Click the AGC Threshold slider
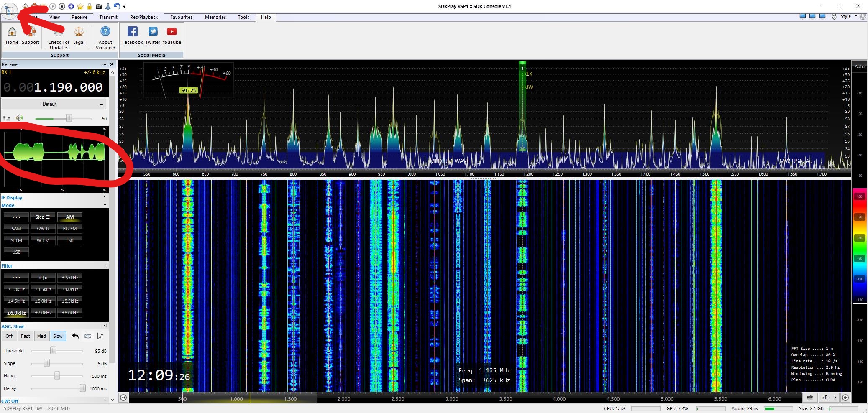The height and width of the screenshot is (413, 868). click(x=53, y=351)
